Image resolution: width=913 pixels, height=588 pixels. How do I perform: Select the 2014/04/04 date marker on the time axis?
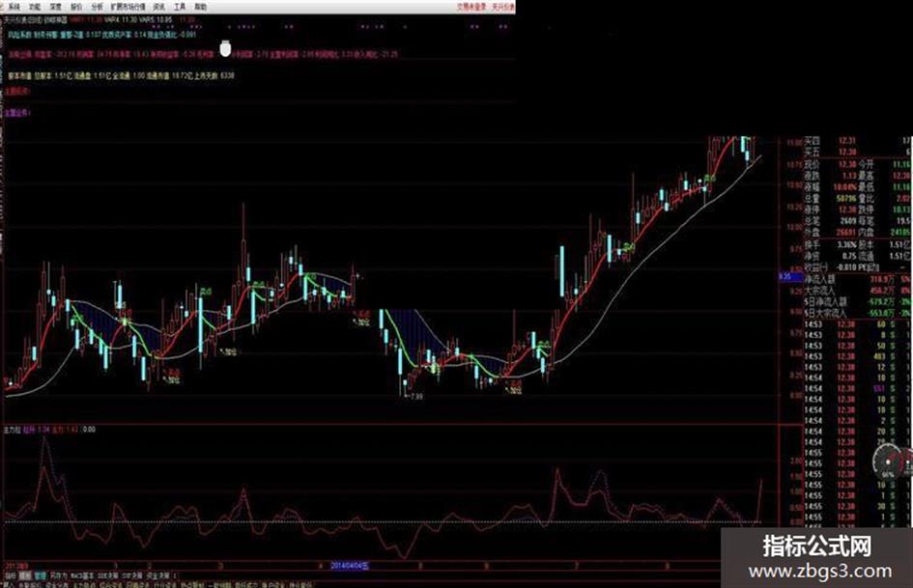(x=350, y=565)
